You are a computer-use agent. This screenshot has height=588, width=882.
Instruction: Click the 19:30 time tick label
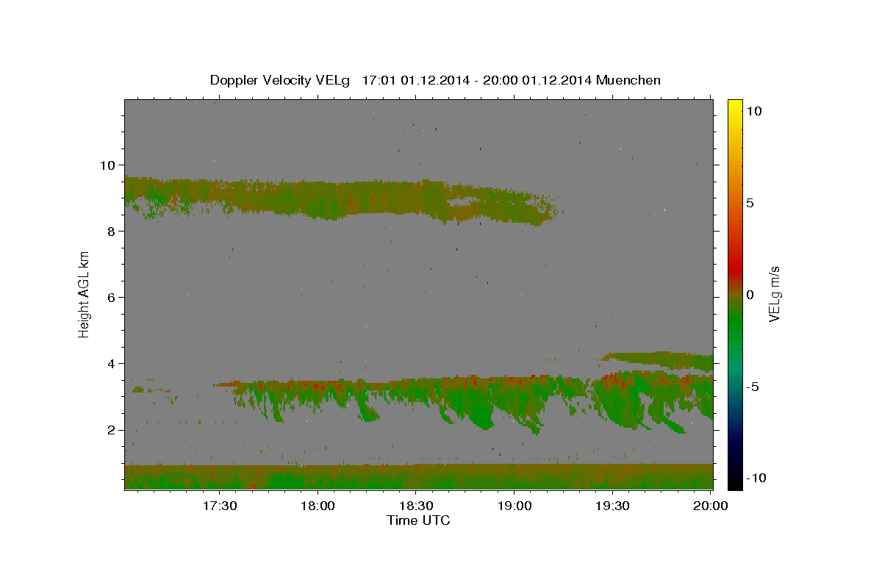tap(612, 506)
